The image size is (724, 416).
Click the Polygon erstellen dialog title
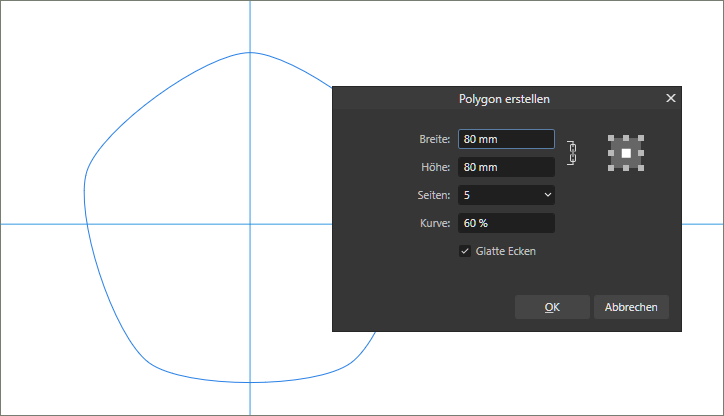504,99
